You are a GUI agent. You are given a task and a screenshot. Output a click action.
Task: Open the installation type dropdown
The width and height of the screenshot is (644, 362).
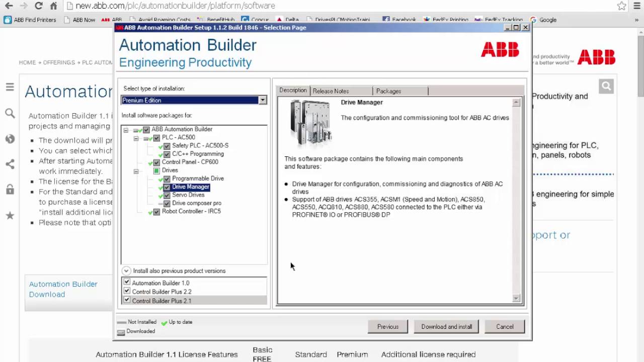click(263, 100)
